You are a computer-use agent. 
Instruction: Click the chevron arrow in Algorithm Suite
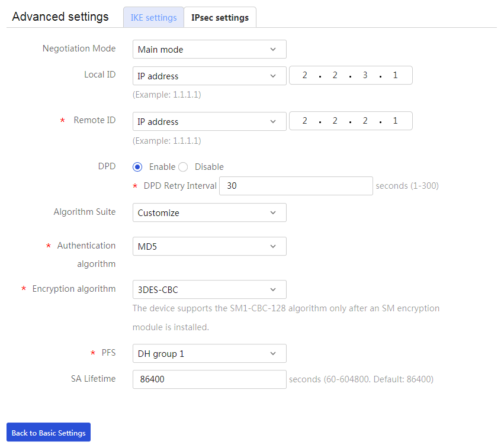tap(273, 212)
